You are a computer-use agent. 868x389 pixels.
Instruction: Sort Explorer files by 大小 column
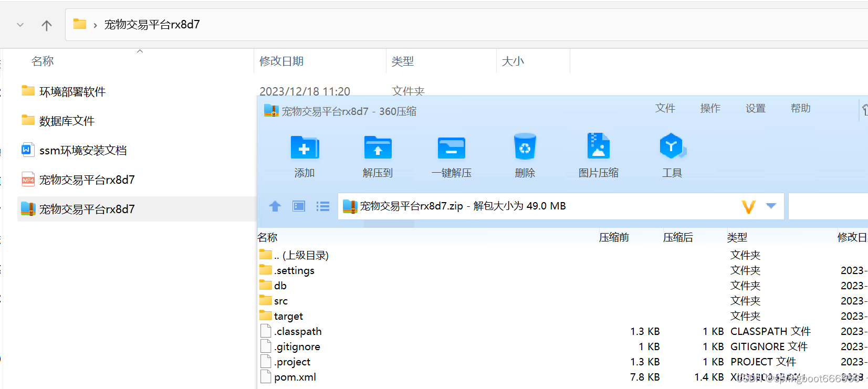coord(513,61)
